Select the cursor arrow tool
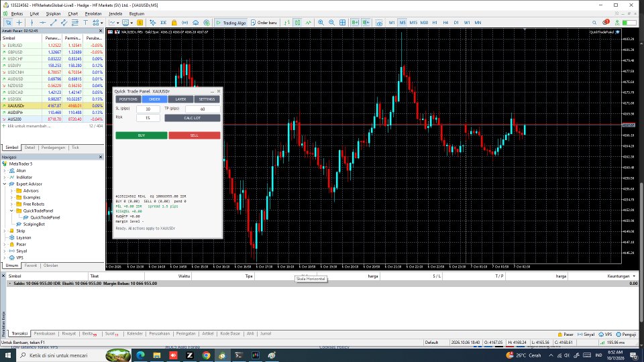This screenshot has height=362, width=644. [8, 23]
